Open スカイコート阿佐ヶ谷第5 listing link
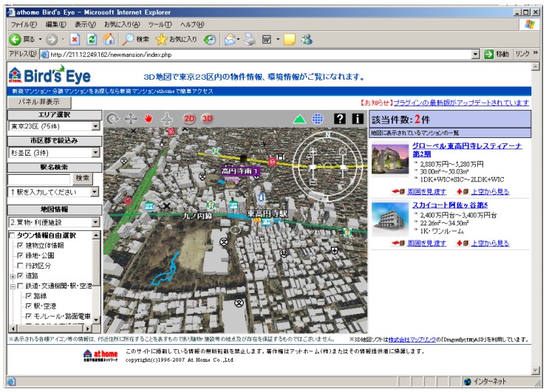Screen dimensions: 549x392 tap(450, 205)
